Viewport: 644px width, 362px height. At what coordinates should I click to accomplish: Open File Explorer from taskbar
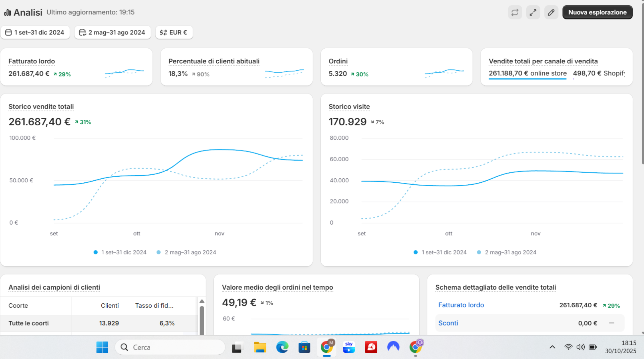pyautogui.click(x=260, y=347)
